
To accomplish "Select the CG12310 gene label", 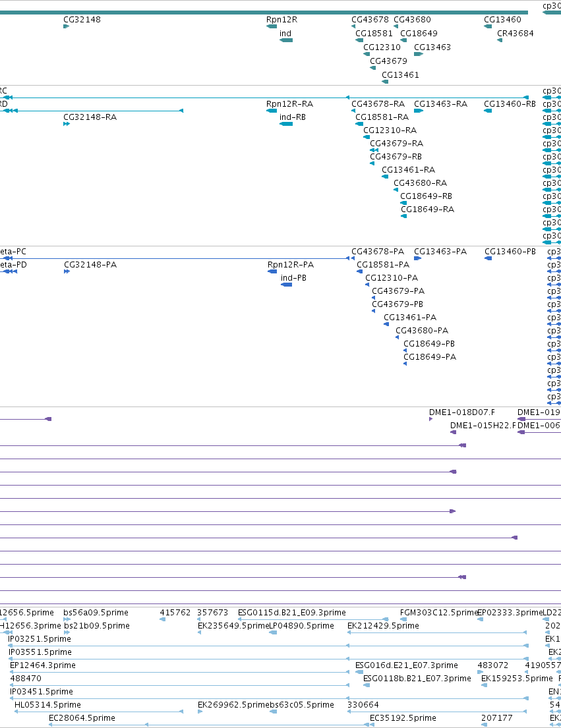I will (x=382, y=47).
